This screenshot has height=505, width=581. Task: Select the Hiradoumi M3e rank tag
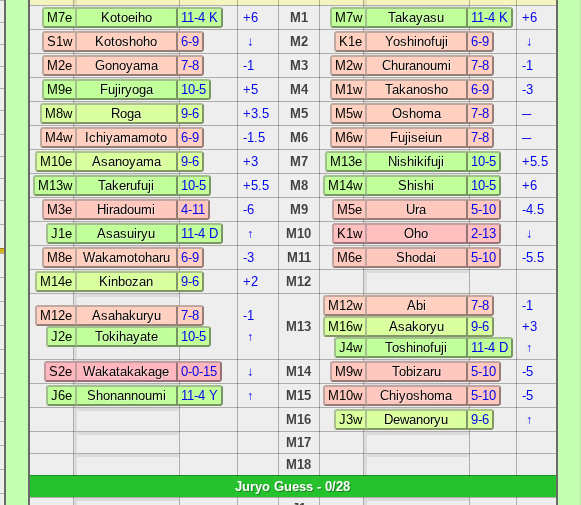tap(59, 209)
